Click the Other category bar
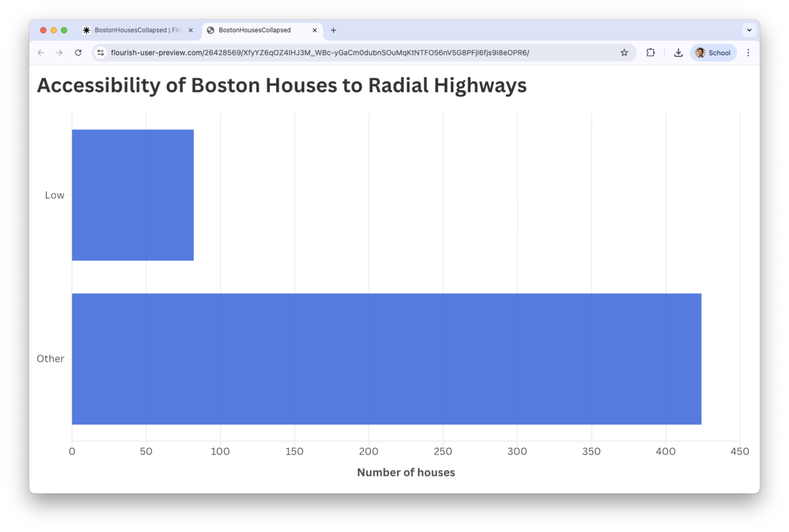789x532 pixels. [386, 359]
